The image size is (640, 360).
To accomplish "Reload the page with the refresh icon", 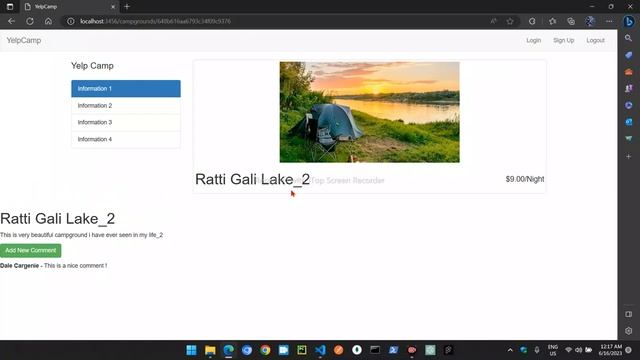I will pyautogui.click(x=30, y=21).
